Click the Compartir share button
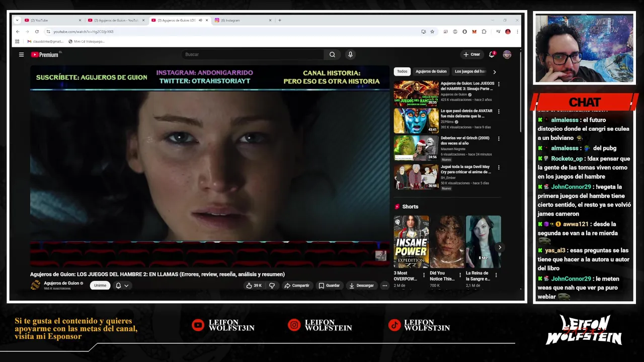644x362 pixels. [x=297, y=286]
